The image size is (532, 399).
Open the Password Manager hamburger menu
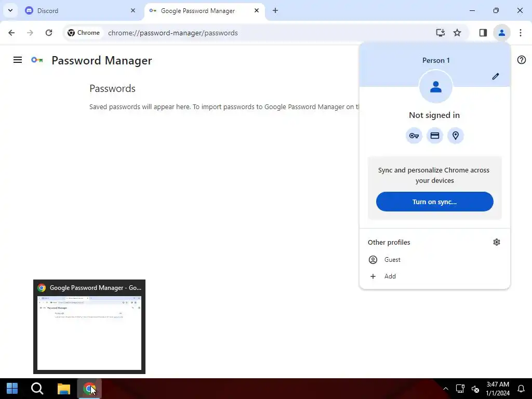point(18,60)
